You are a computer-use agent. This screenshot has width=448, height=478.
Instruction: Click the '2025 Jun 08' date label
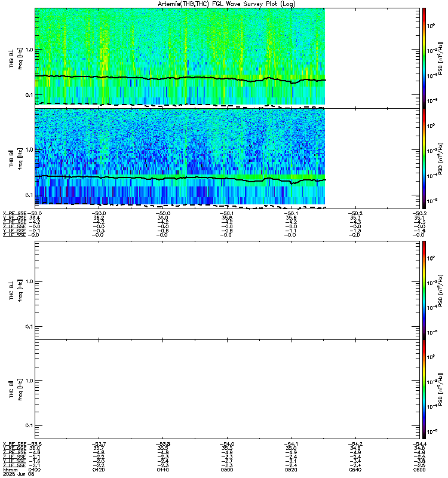pos(19,474)
